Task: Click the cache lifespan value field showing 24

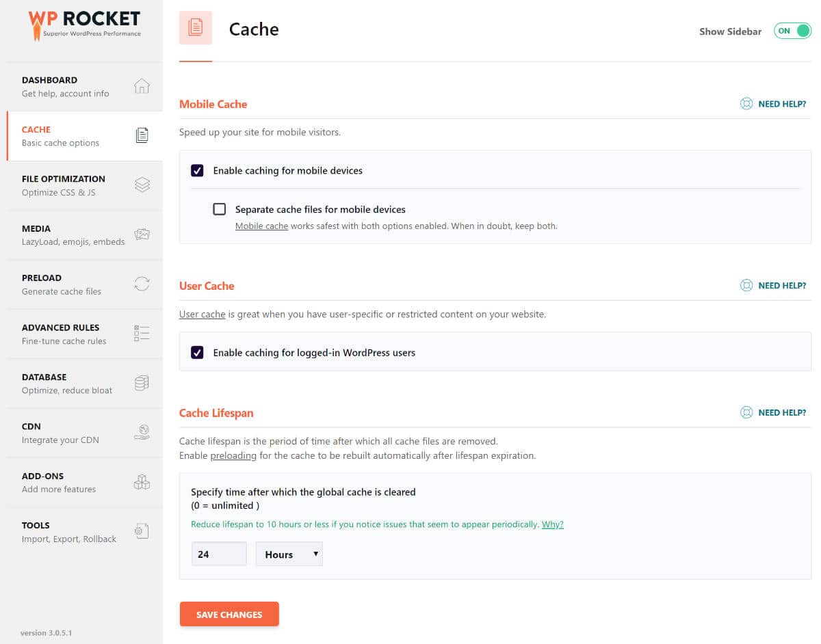Action: pos(218,554)
